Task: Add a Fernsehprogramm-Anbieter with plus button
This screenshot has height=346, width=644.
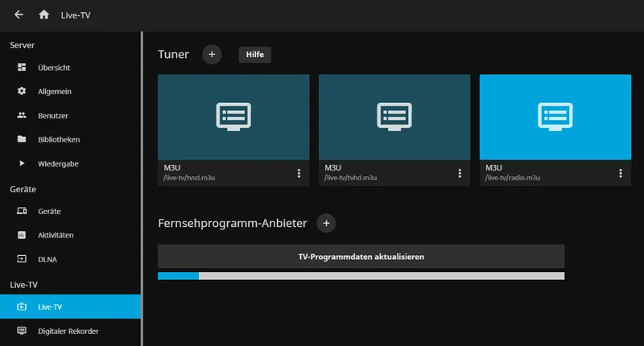Action: point(326,223)
